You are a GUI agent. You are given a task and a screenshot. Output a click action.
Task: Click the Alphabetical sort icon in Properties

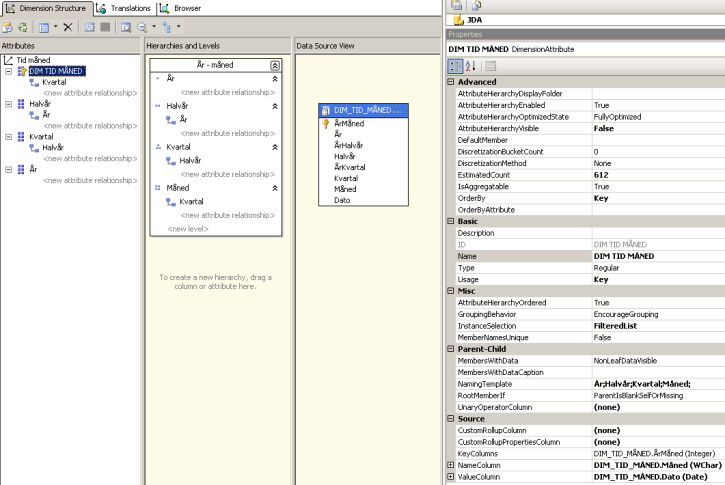click(x=471, y=66)
